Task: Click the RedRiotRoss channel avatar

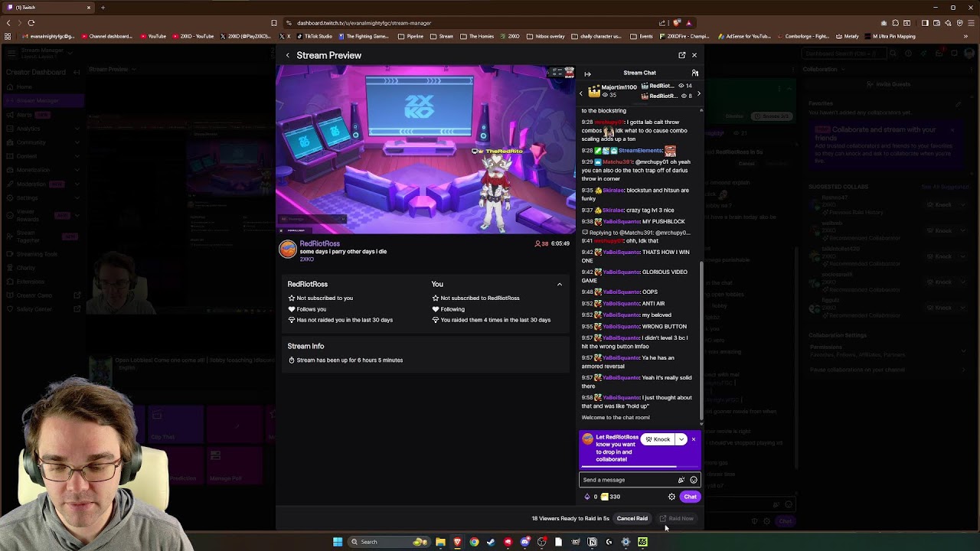Action: pyautogui.click(x=288, y=249)
